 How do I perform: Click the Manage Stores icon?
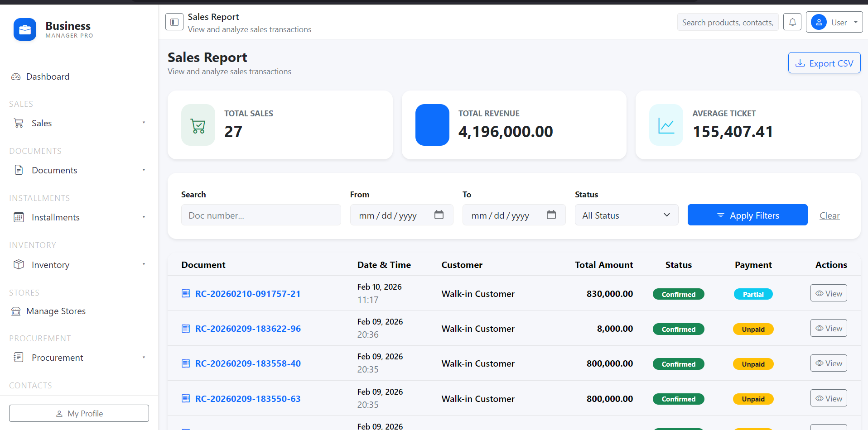coord(15,311)
